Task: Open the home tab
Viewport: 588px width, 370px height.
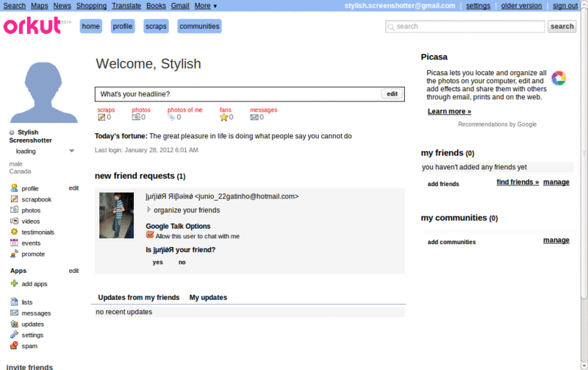Action: pos(90,26)
